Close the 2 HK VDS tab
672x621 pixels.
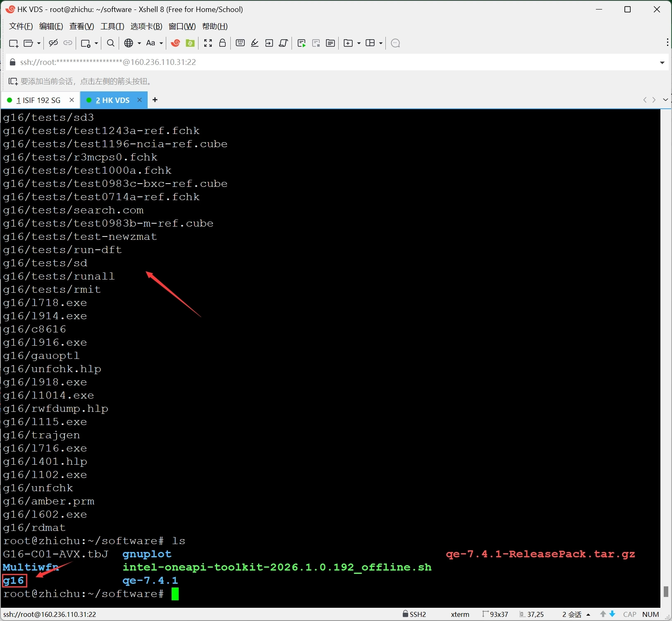tap(139, 100)
